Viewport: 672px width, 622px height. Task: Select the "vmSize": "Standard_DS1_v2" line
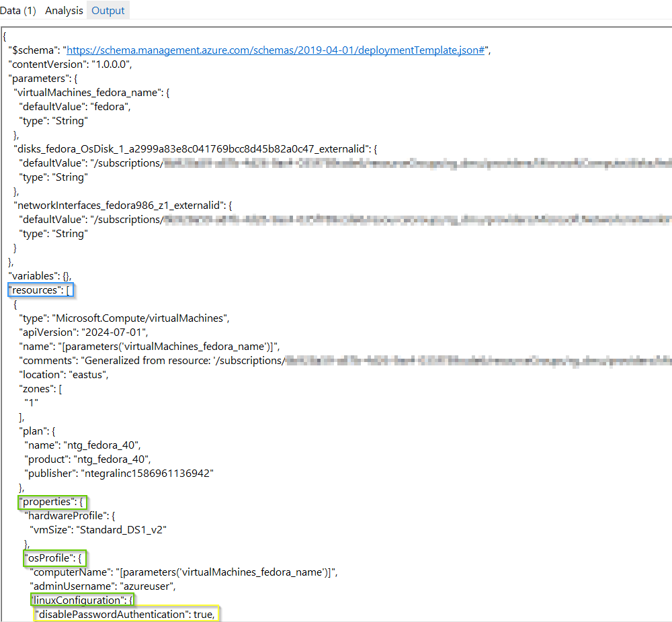98,531
